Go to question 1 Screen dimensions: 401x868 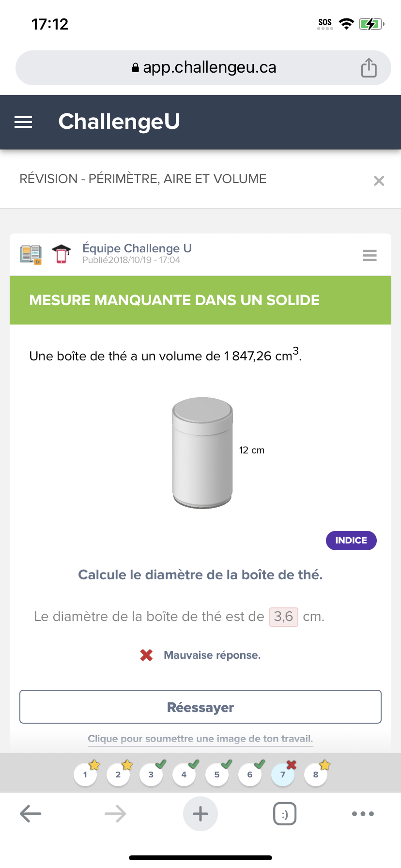tap(85, 775)
